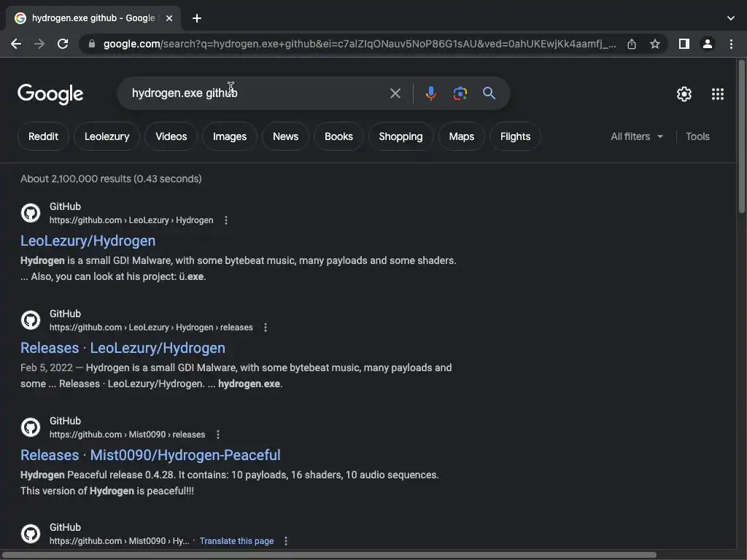Click URL text github.com › LeoLezury › Hydrogen › releases
The width and height of the screenshot is (747, 560).
point(151,327)
